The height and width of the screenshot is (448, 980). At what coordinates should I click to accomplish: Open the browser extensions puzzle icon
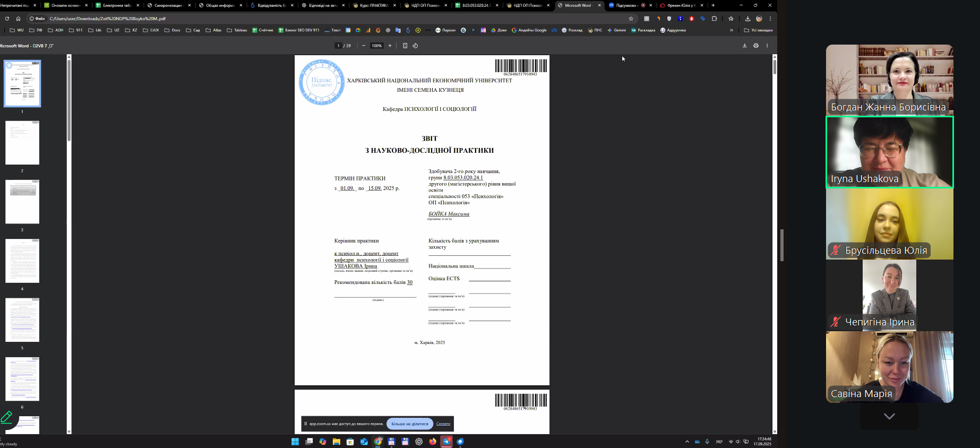714,19
